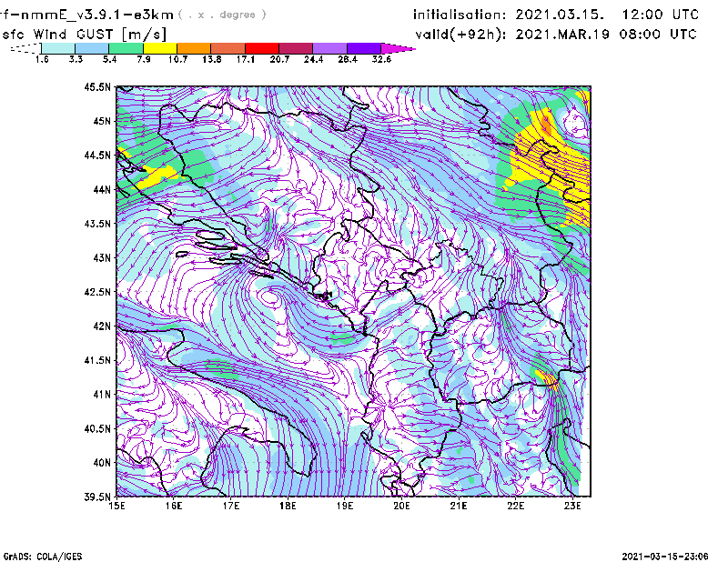
Task: Click the 39.5N latitude label
Action: coord(97,497)
